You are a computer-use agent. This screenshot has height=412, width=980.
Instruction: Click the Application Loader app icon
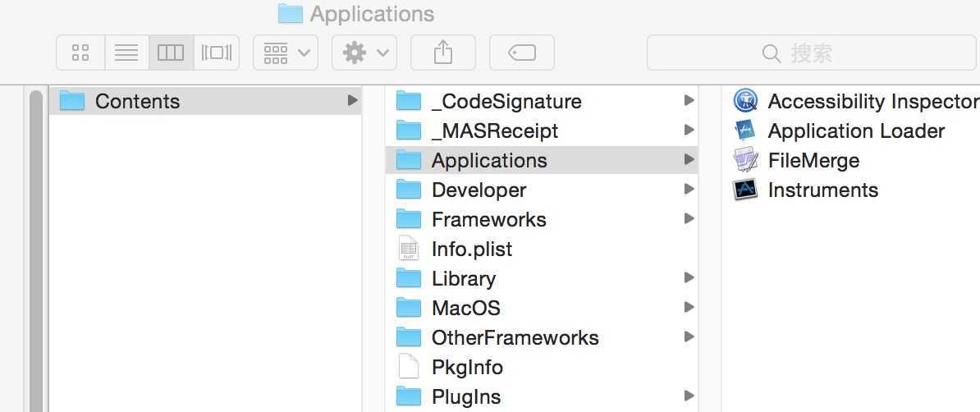tap(745, 130)
